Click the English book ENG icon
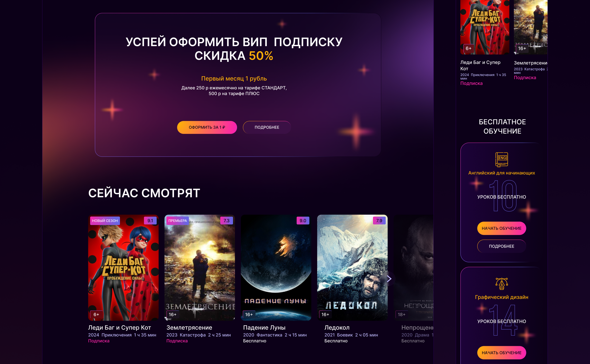The width and height of the screenshot is (590, 364). [501, 160]
